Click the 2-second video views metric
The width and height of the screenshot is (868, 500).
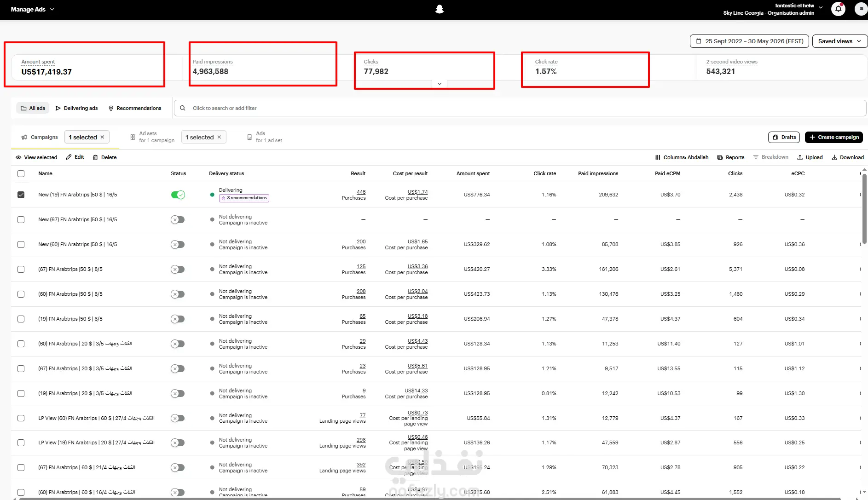(732, 67)
